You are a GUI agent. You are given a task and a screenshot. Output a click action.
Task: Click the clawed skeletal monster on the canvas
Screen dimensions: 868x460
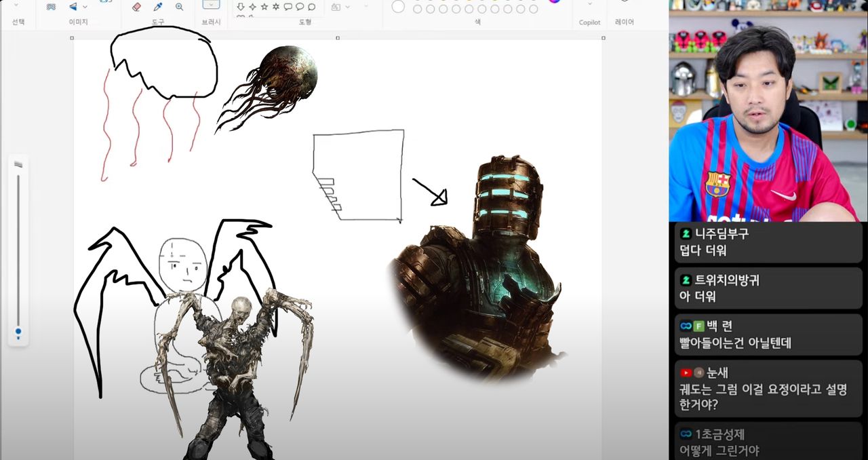(234, 373)
